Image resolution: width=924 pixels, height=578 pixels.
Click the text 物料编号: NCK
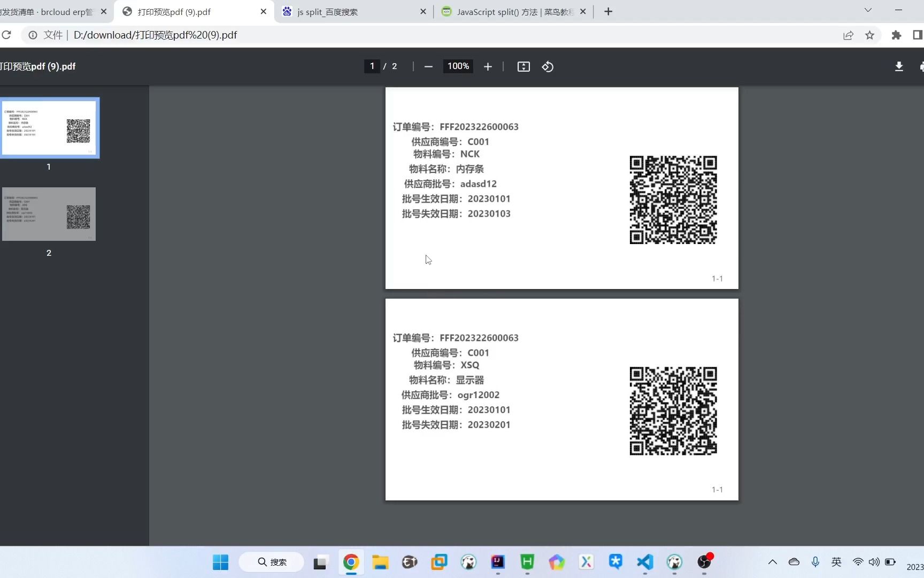446,154
